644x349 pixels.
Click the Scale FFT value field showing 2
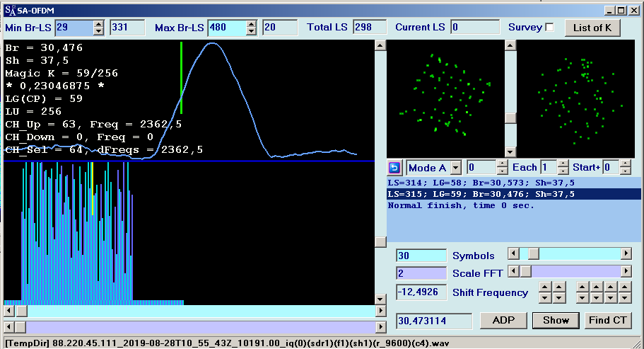click(421, 273)
